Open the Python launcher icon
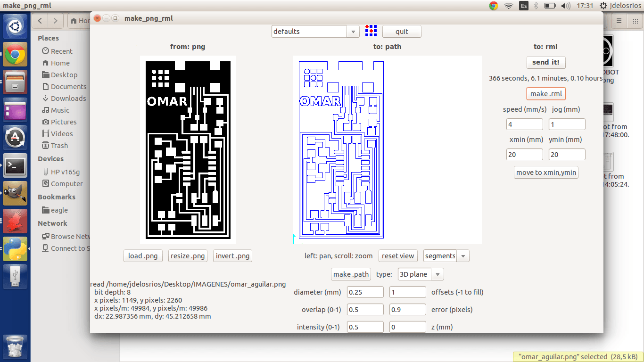Screen dimensions: 644x362 15,249
